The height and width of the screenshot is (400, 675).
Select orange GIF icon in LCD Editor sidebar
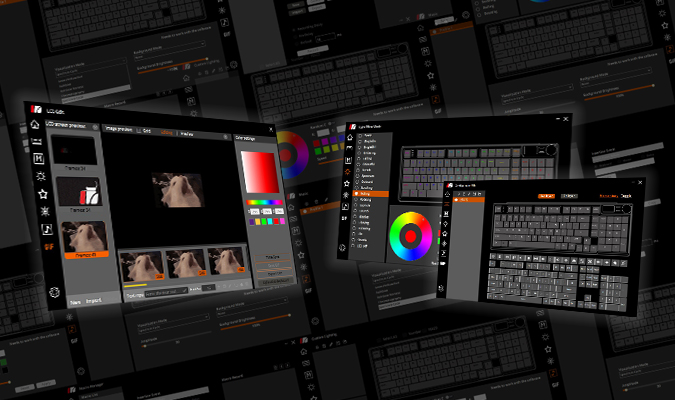(49, 247)
